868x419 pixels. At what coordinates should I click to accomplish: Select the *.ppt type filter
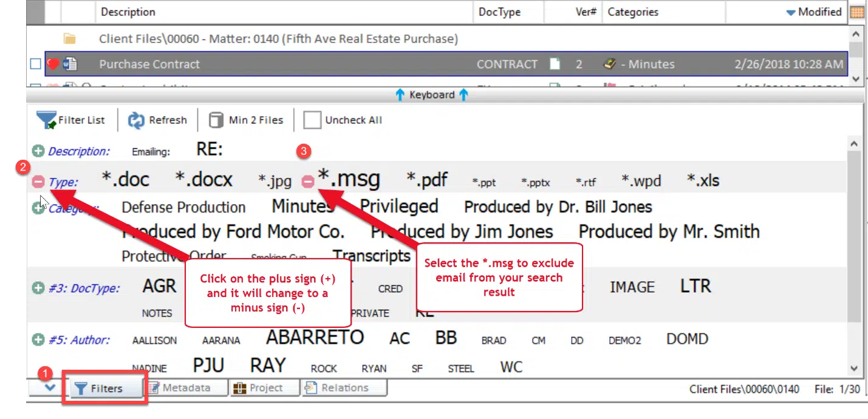pyautogui.click(x=484, y=182)
